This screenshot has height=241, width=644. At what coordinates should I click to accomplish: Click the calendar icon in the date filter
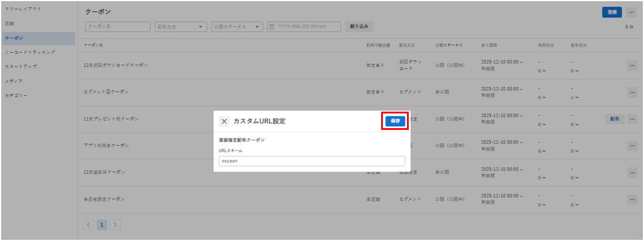tap(272, 26)
